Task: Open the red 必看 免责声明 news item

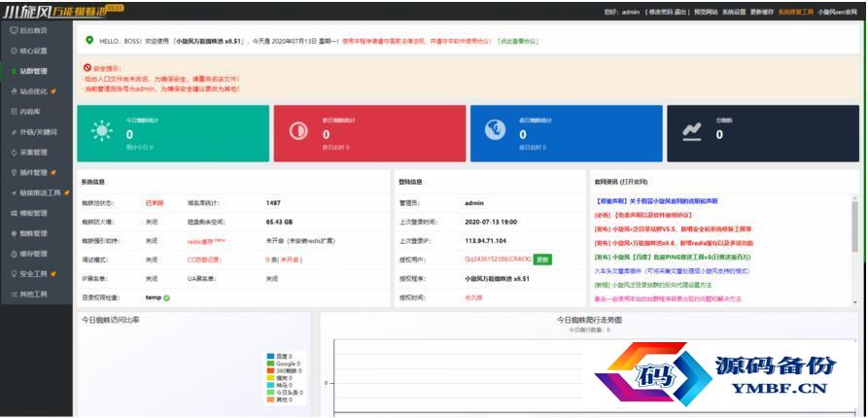Action: [643, 215]
